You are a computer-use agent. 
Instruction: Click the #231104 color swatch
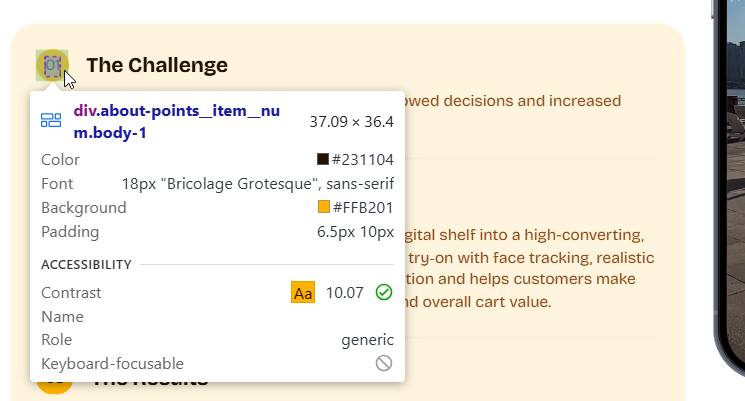[323, 159]
